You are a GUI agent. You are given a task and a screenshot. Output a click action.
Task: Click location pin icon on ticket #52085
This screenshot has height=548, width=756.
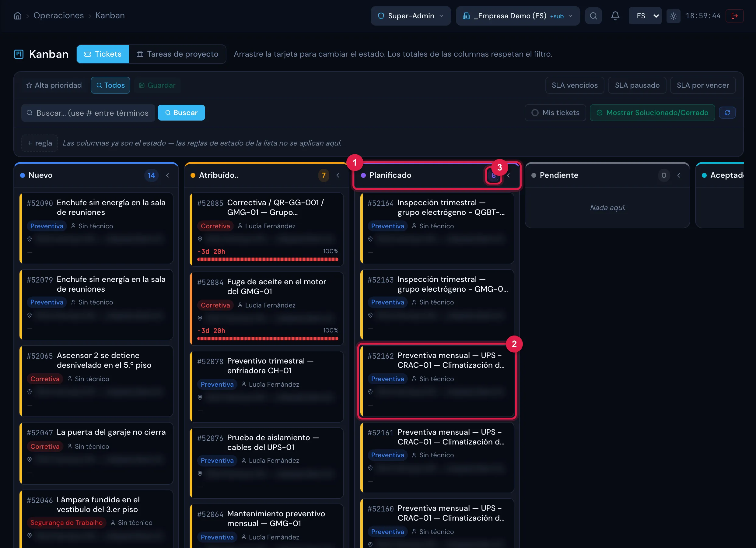(x=200, y=239)
